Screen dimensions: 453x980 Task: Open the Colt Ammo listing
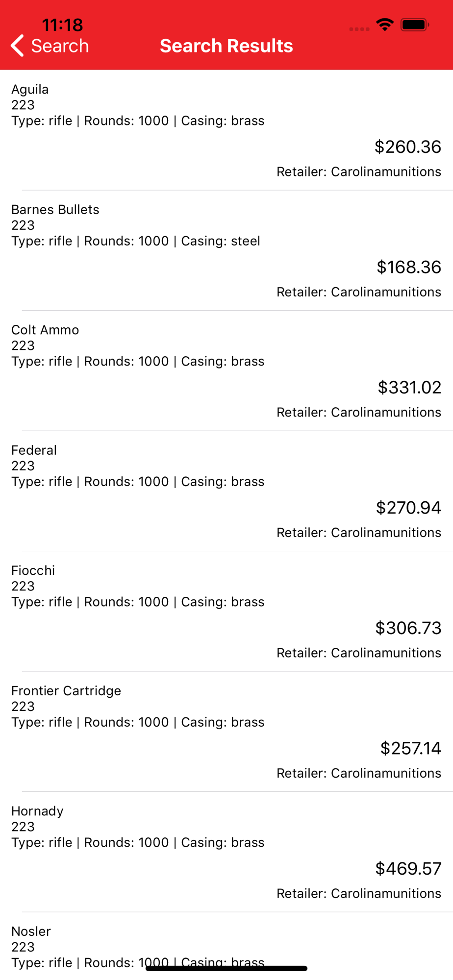pos(226,370)
